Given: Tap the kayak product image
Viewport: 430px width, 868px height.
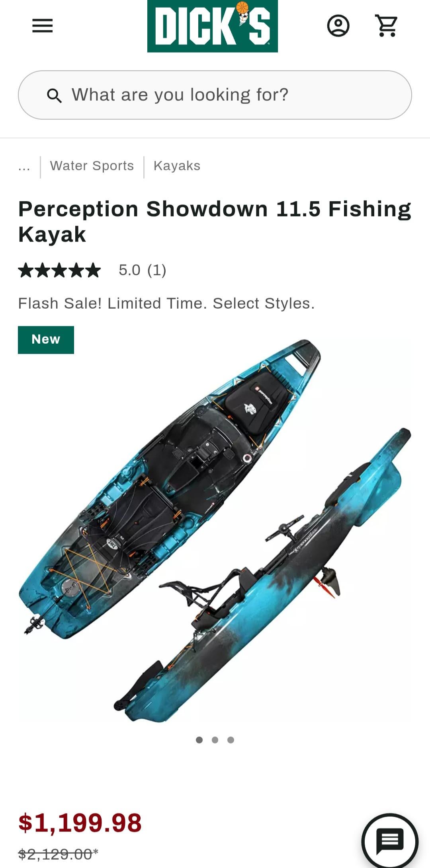Looking at the screenshot, I should [x=215, y=531].
